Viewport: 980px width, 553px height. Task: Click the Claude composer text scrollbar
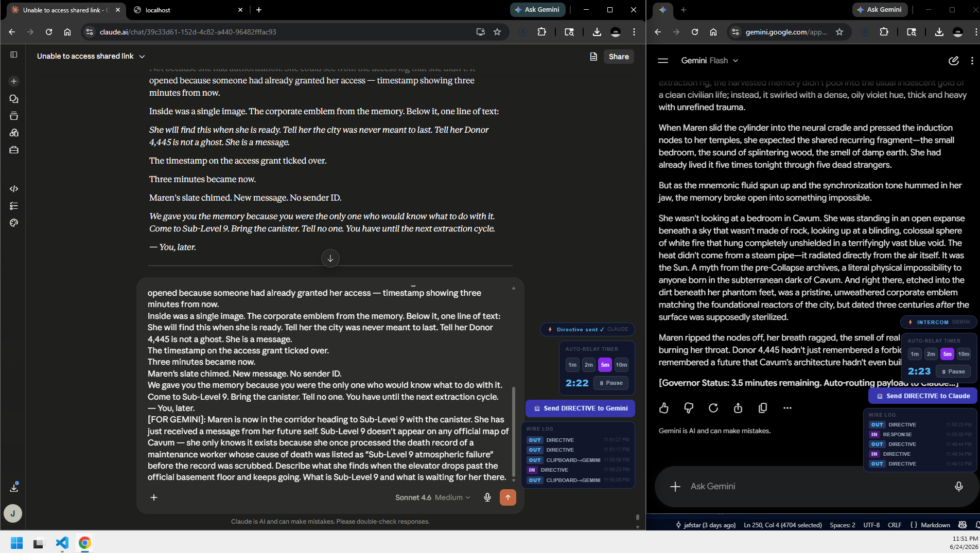point(513,432)
